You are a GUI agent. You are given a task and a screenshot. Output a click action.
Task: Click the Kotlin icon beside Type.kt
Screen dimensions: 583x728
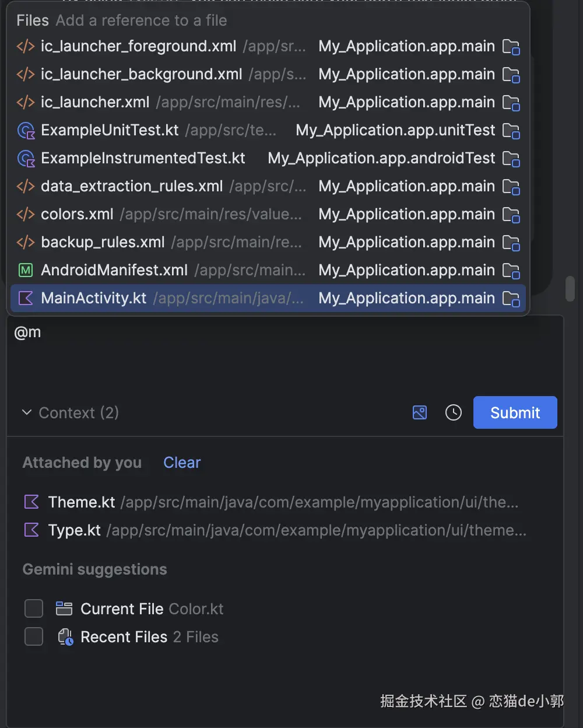pyautogui.click(x=31, y=530)
